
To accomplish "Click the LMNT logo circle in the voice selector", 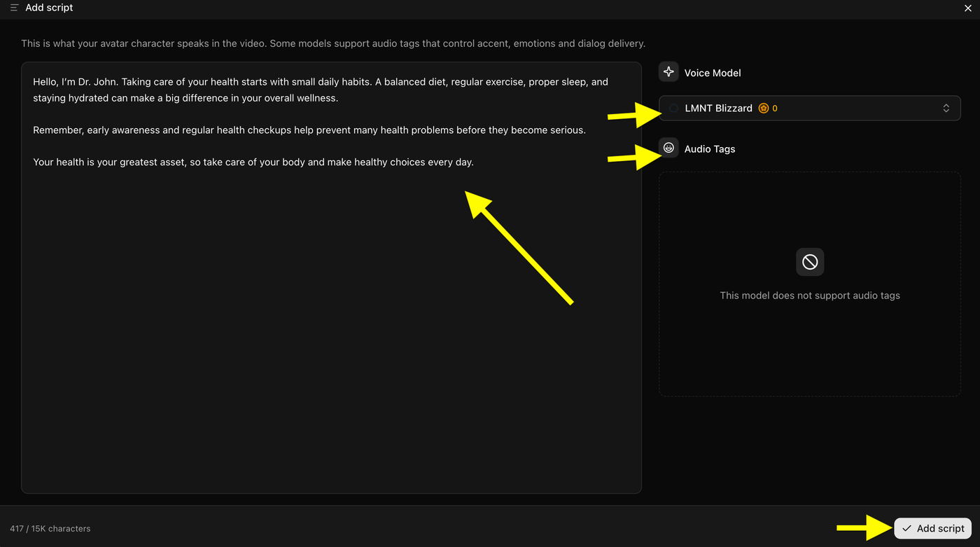I will coord(673,108).
